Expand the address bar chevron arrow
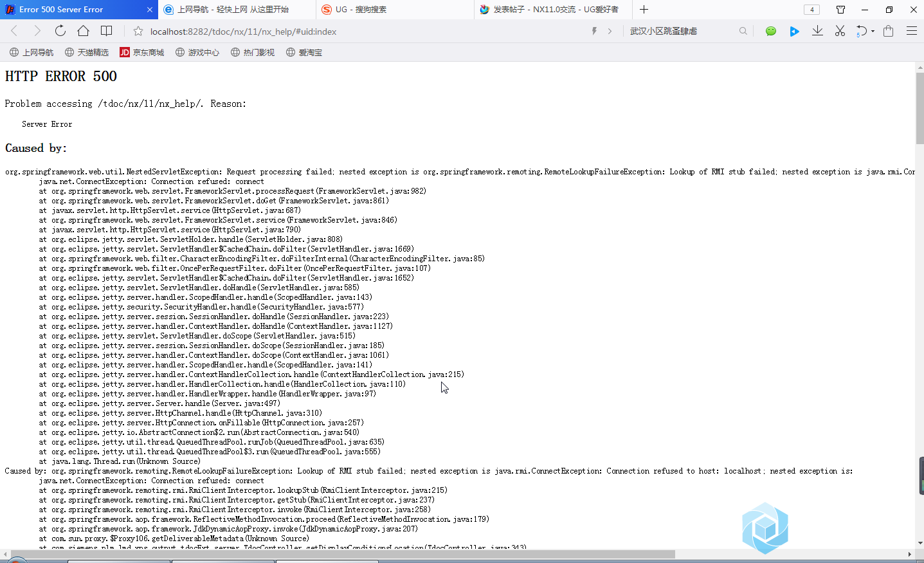Image resolution: width=924 pixels, height=563 pixels. 610,31
